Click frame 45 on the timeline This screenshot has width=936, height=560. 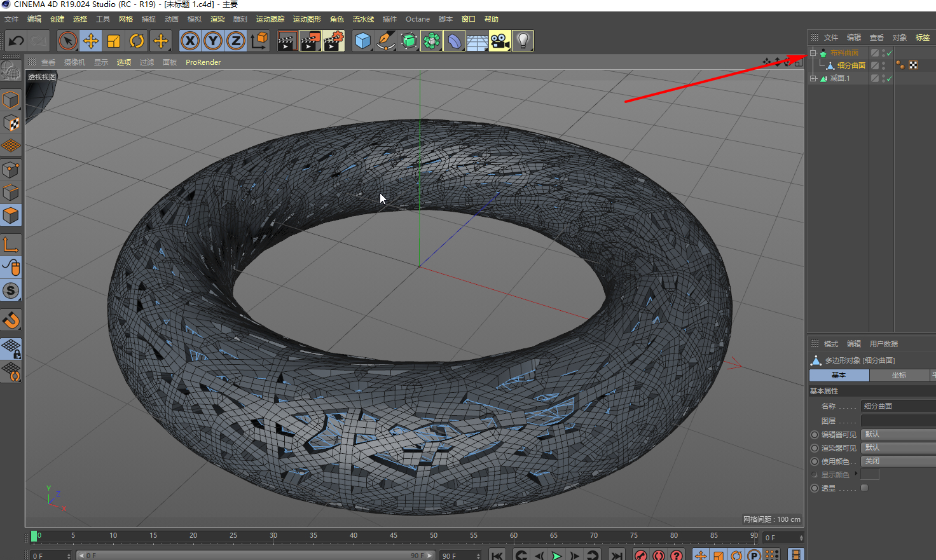(394, 536)
